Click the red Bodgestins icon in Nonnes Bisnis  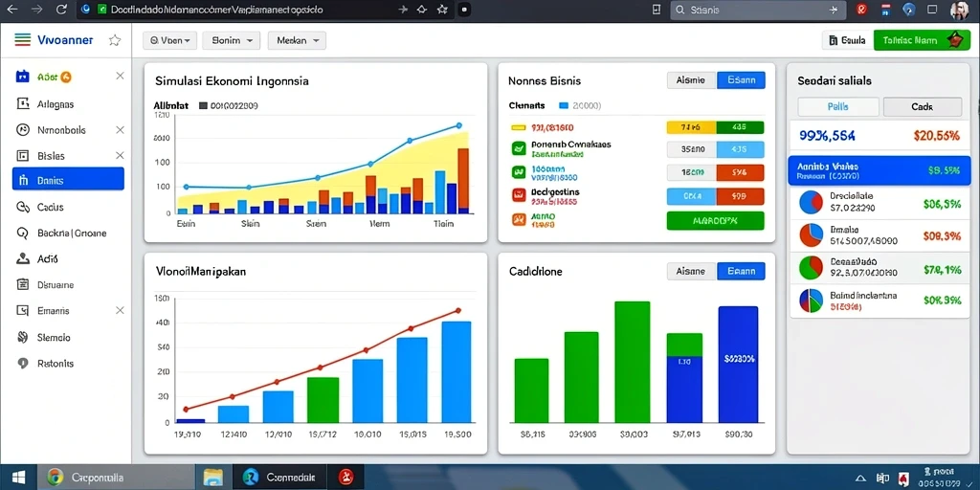click(x=519, y=195)
